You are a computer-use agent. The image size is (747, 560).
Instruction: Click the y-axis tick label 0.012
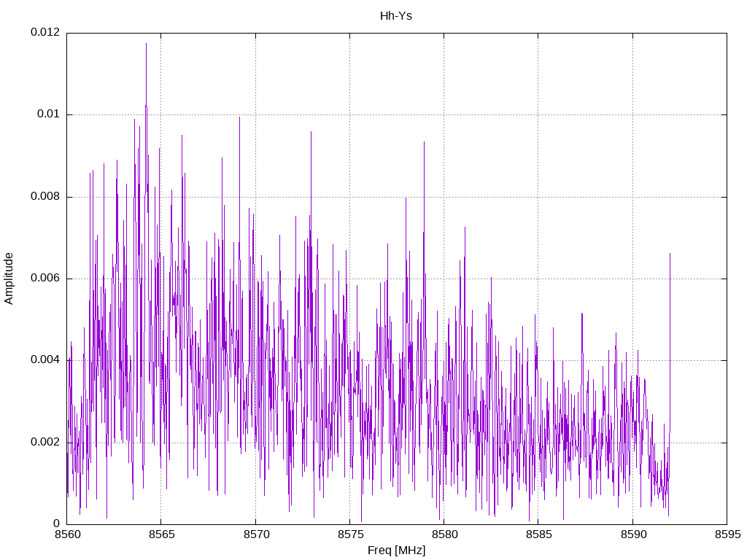click(x=45, y=32)
